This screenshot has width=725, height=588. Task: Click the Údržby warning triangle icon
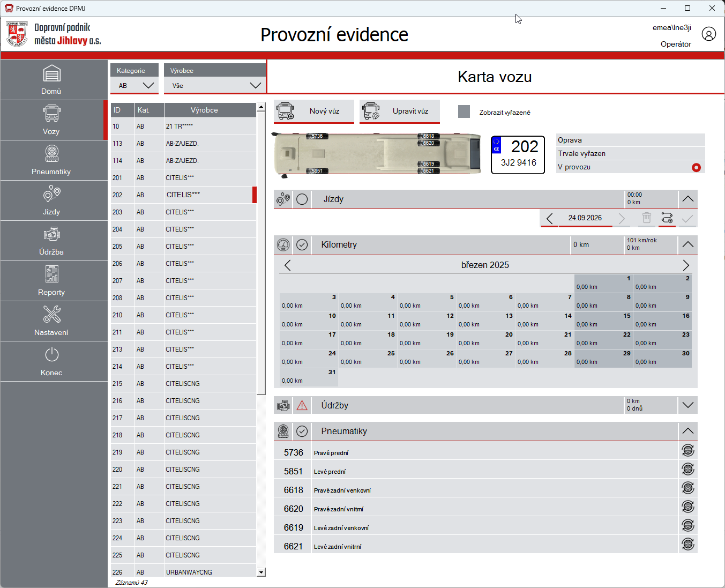coord(302,405)
